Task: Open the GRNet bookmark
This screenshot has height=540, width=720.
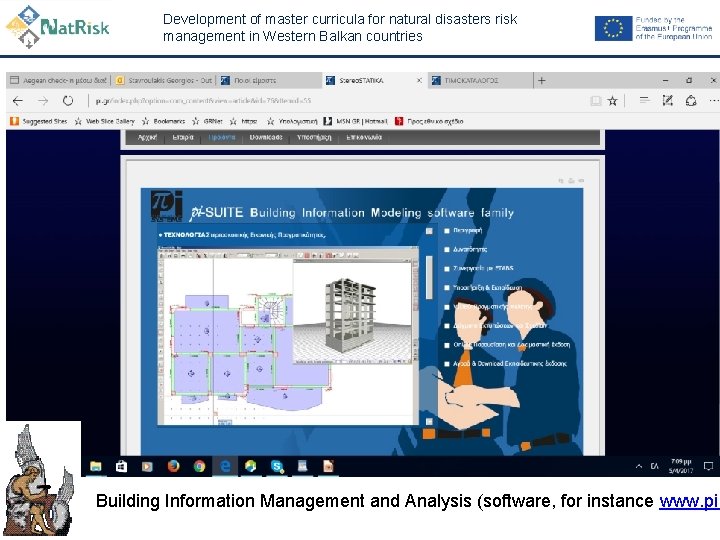Action: [x=208, y=121]
